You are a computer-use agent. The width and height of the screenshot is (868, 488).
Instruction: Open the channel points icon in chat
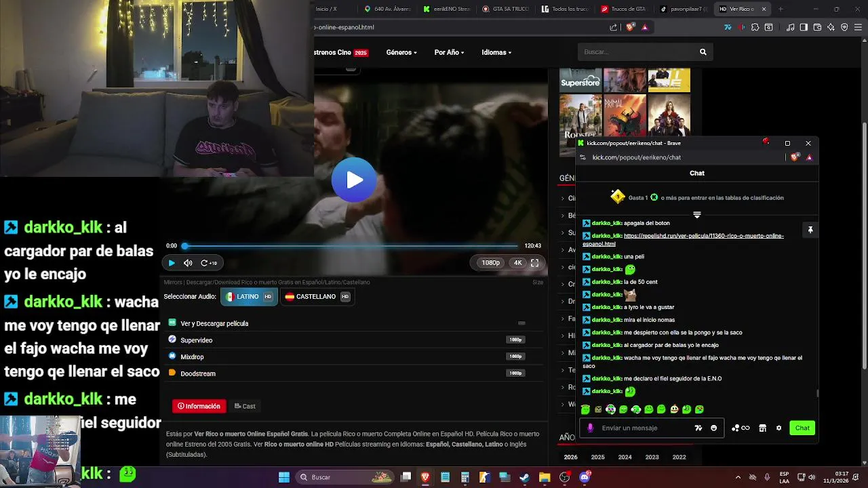tap(741, 428)
